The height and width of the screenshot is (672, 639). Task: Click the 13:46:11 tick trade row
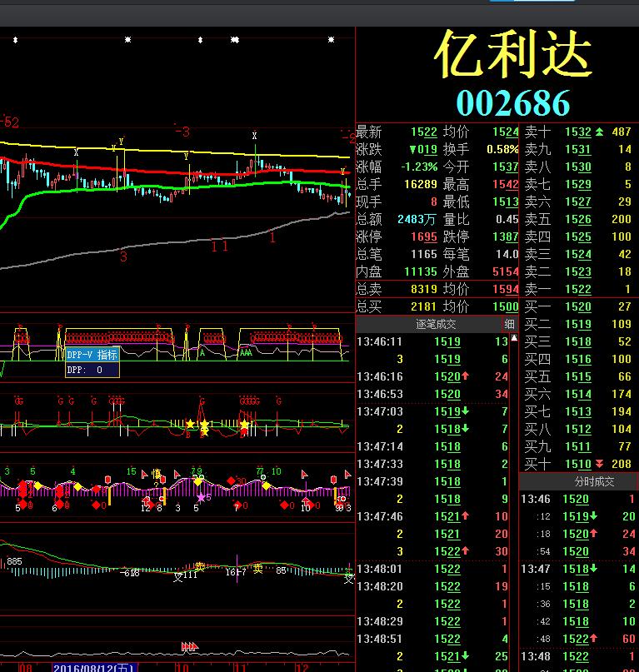click(432, 342)
